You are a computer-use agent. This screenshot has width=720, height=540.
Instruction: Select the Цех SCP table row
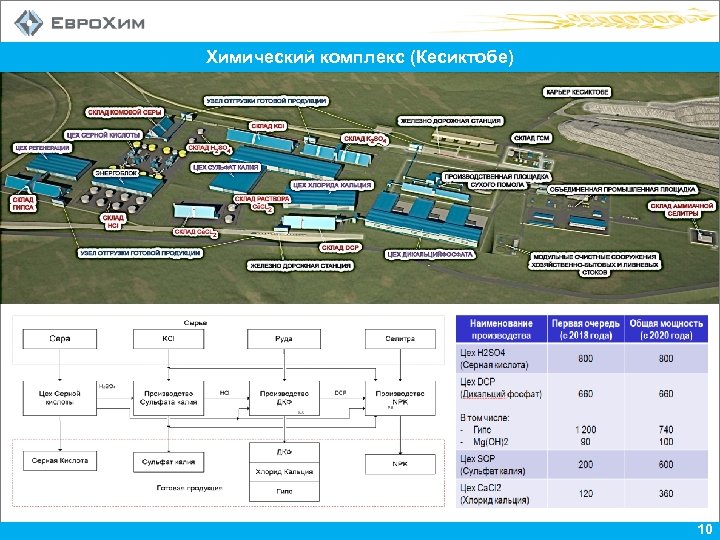tap(582, 465)
